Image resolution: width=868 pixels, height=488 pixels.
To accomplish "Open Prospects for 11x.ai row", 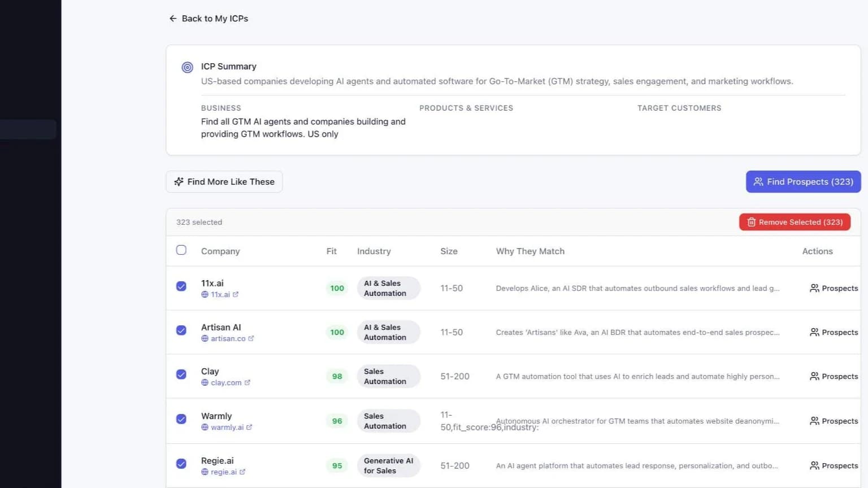I will (x=834, y=288).
